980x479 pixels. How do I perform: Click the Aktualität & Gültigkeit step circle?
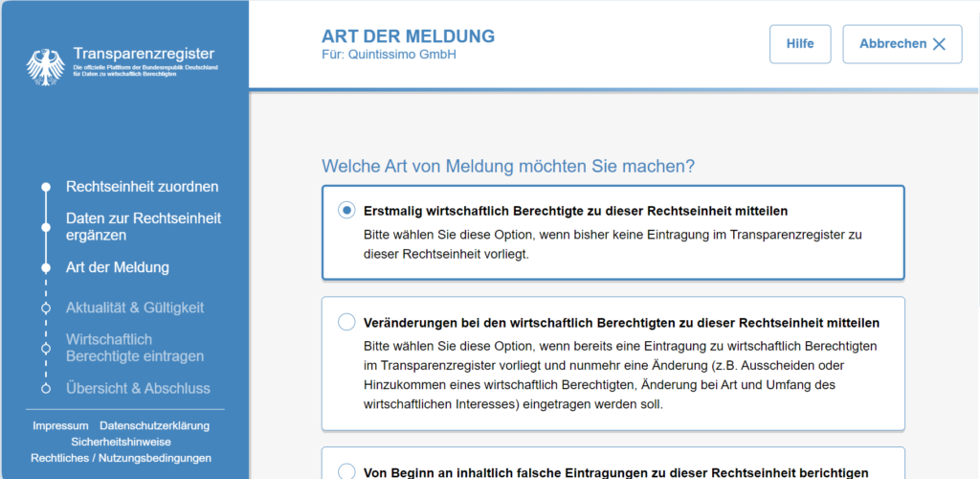45,308
